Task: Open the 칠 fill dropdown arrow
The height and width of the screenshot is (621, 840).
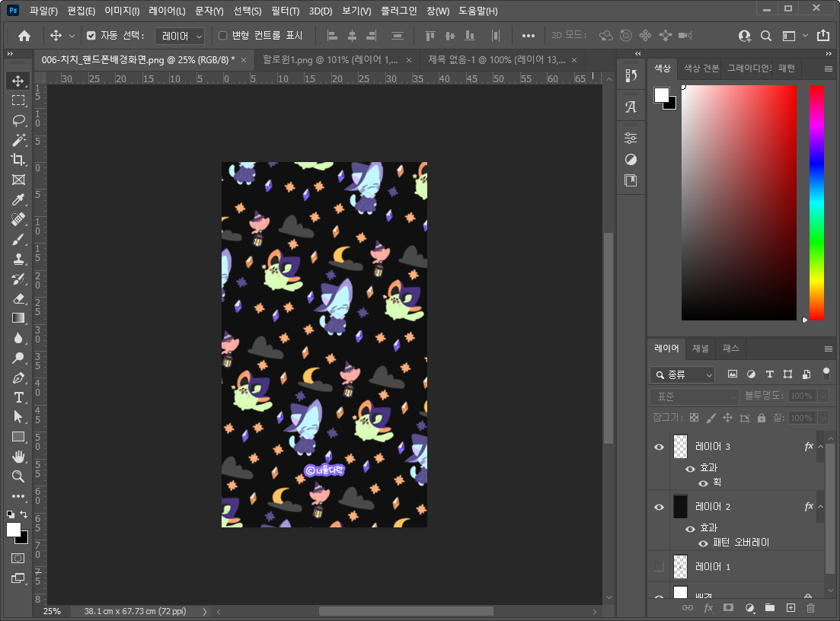Action: tap(824, 418)
